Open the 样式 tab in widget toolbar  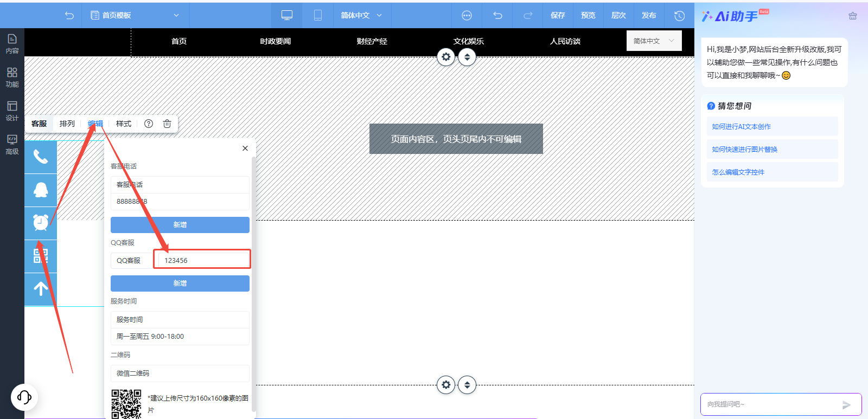[124, 124]
